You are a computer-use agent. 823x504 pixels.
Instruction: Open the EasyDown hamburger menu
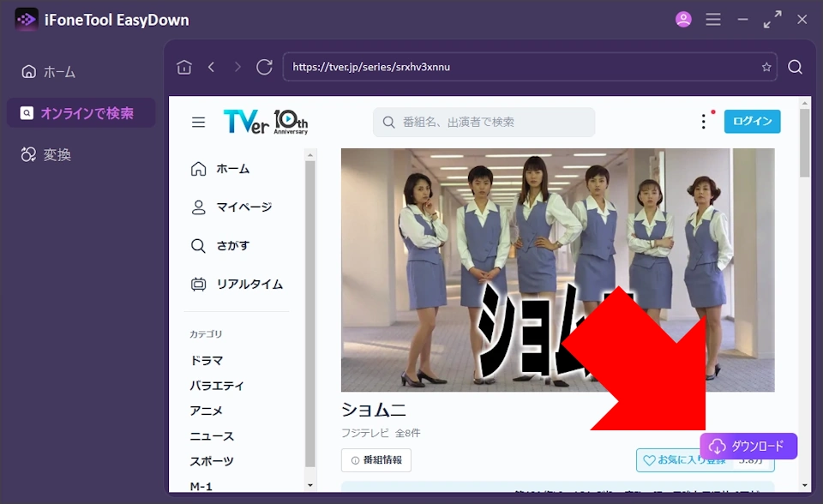point(712,19)
